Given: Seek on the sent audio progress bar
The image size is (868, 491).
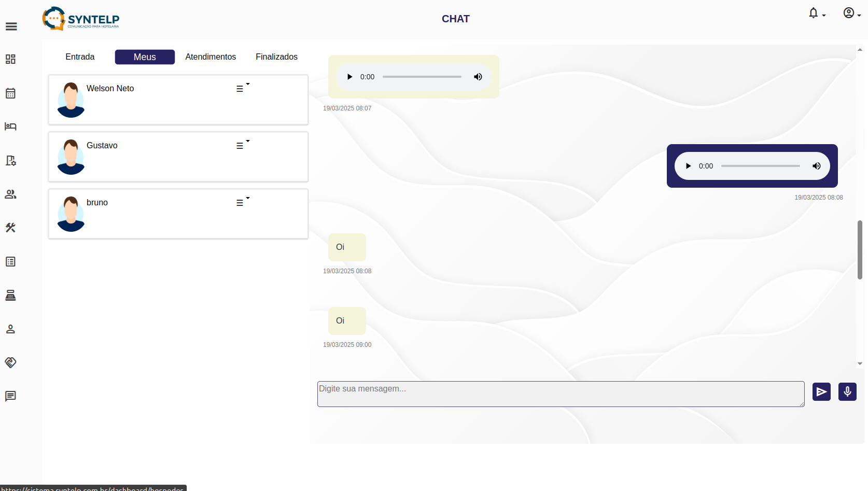Looking at the screenshot, I should click(x=760, y=166).
